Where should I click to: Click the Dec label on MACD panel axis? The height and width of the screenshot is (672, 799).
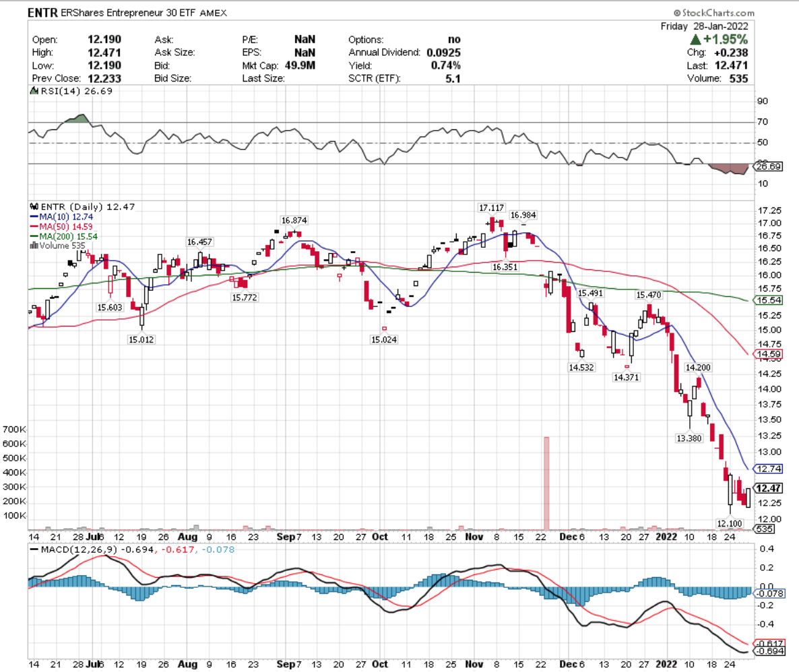coord(568,664)
